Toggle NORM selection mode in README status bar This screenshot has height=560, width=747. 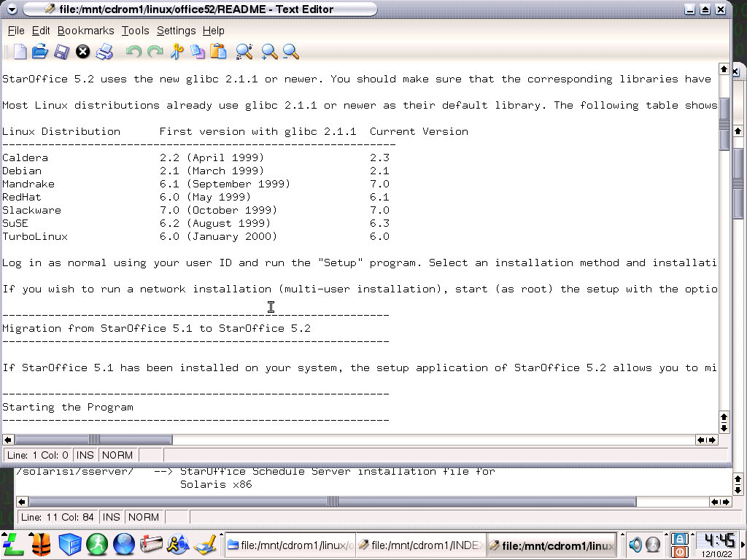[117, 455]
